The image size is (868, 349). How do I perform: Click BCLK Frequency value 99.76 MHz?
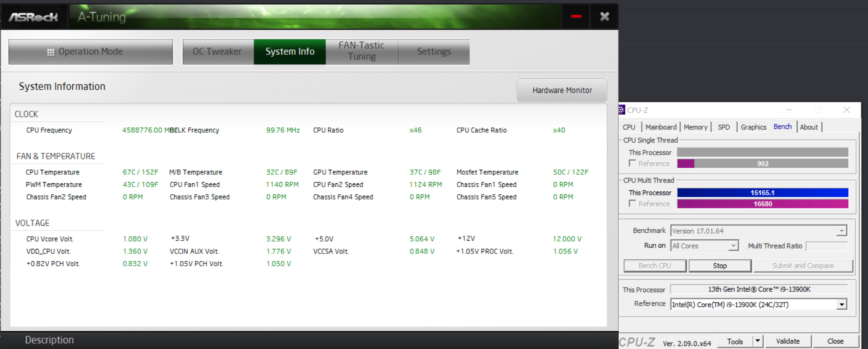(283, 130)
